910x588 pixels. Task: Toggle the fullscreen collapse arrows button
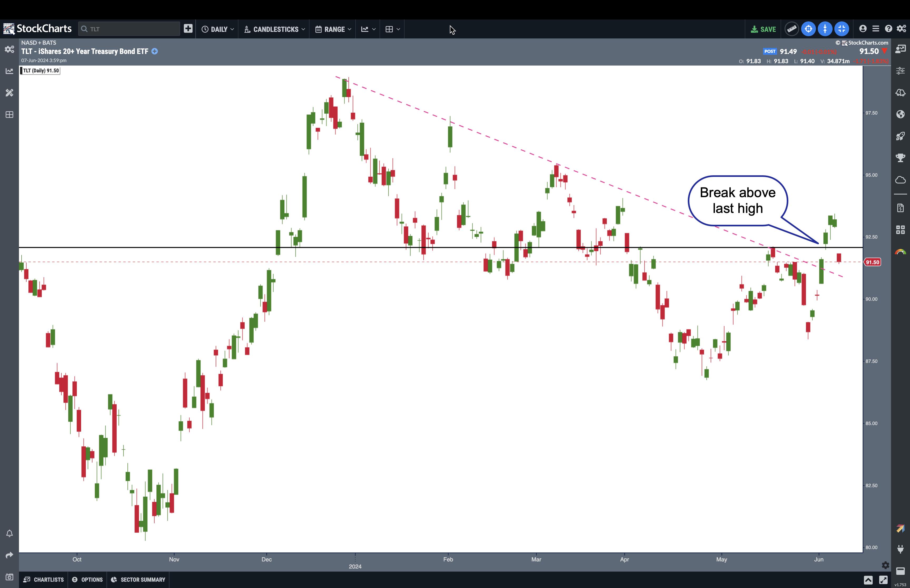(842, 29)
